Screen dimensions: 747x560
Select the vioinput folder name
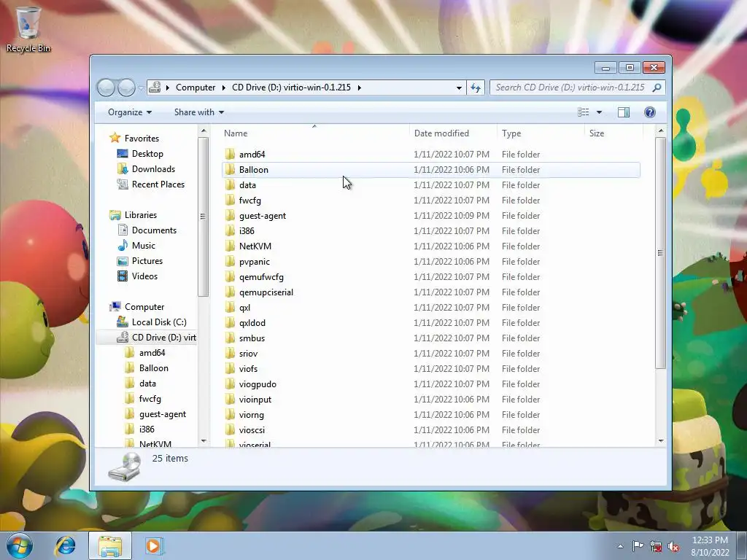[255, 399]
